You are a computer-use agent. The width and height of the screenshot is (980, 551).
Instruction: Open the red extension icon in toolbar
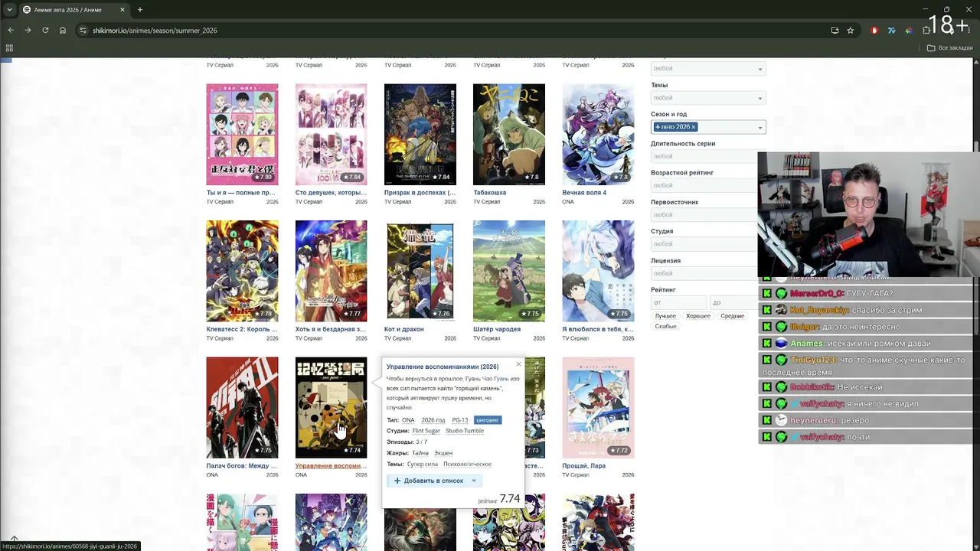point(874,31)
